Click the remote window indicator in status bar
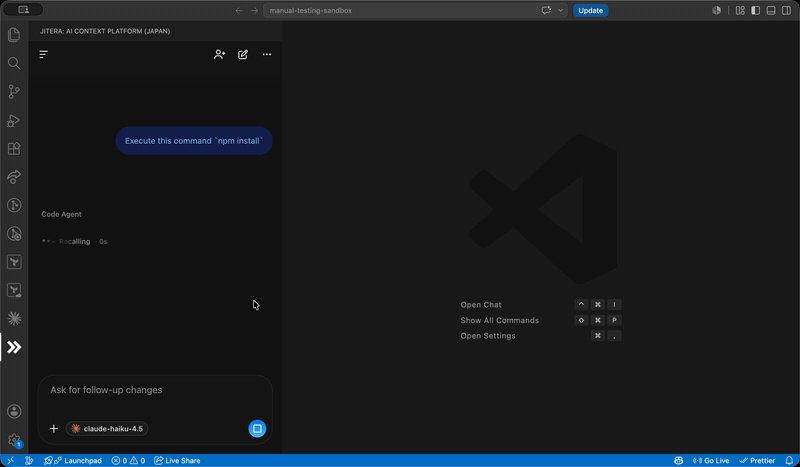This screenshot has height=467, width=800. [x=10, y=460]
